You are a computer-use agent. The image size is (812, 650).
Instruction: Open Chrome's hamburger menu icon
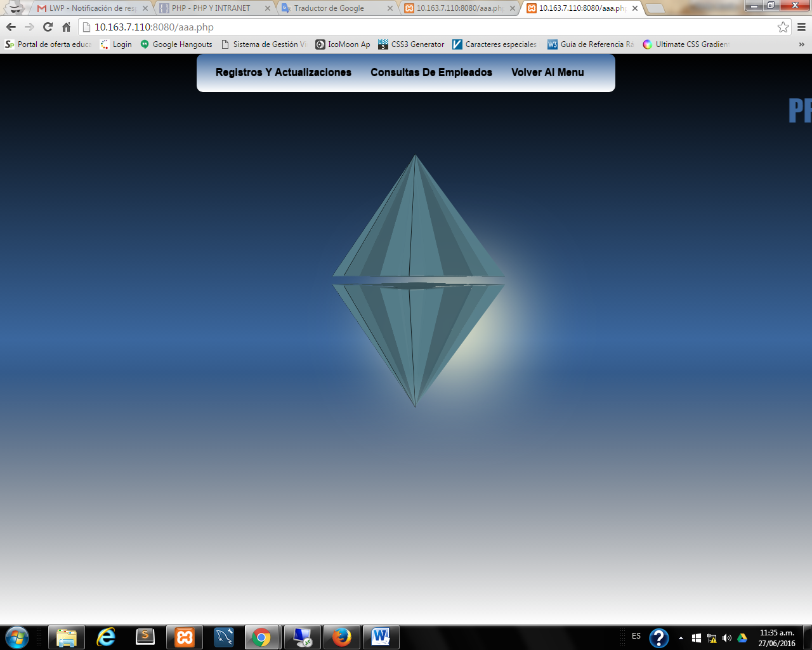802,28
